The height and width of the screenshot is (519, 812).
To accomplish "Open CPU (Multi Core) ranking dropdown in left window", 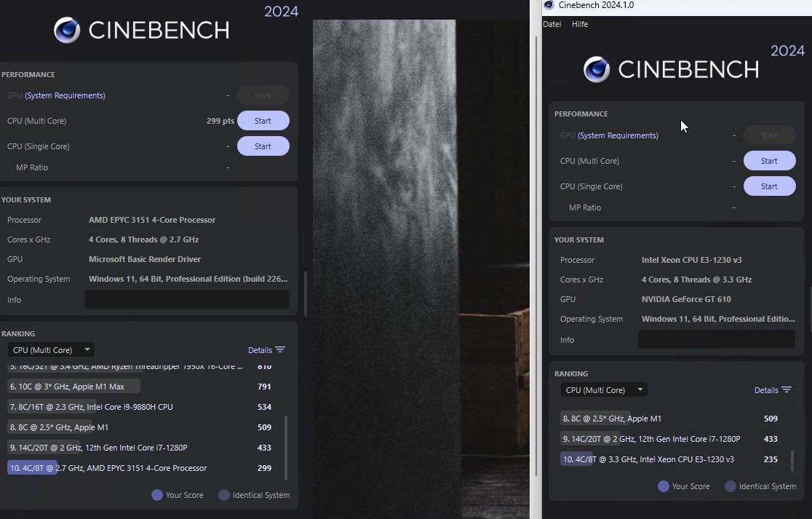I will point(51,349).
